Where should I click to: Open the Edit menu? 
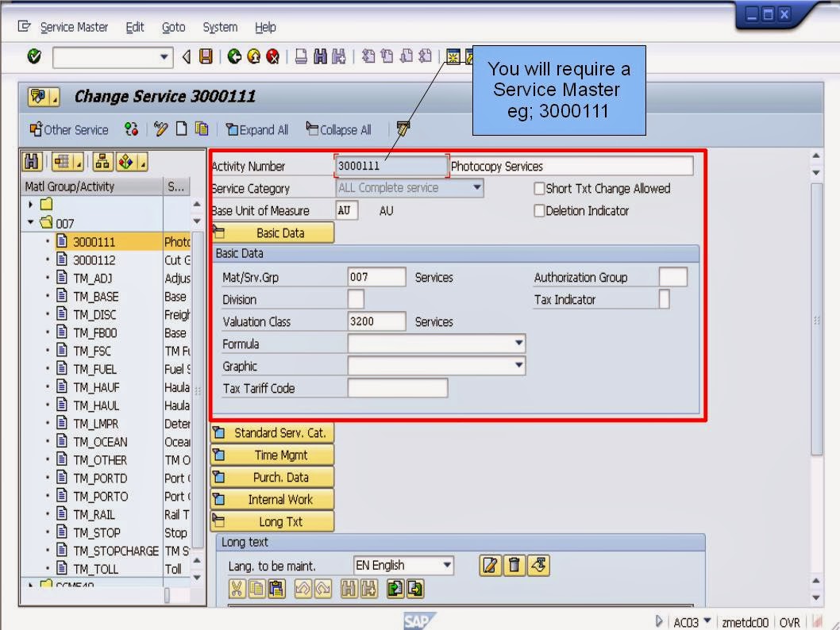[x=134, y=27]
